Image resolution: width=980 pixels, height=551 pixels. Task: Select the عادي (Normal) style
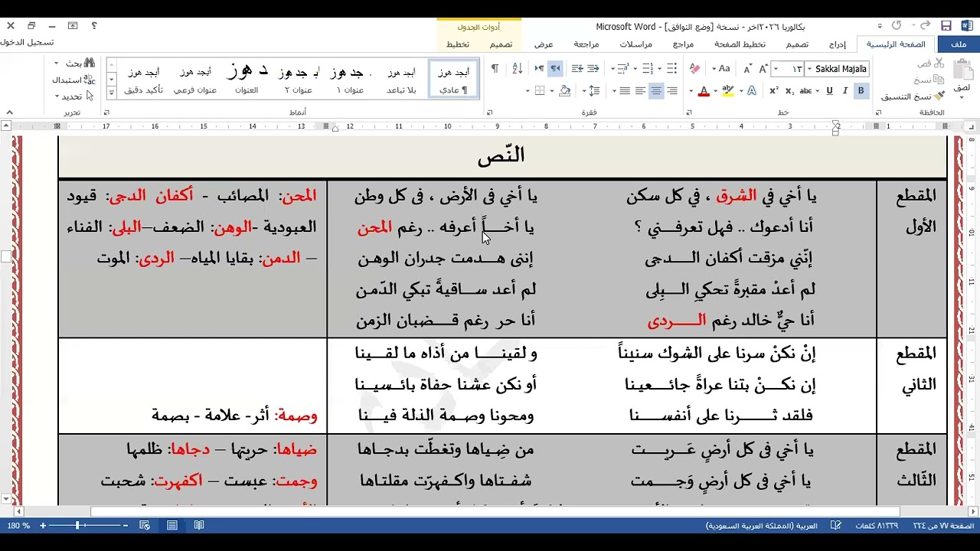[x=453, y=79]
